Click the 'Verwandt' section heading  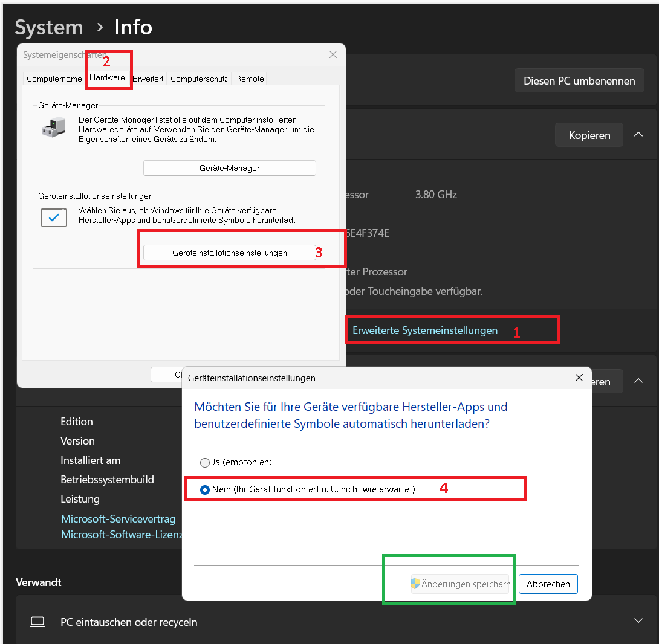click(38, 582)
